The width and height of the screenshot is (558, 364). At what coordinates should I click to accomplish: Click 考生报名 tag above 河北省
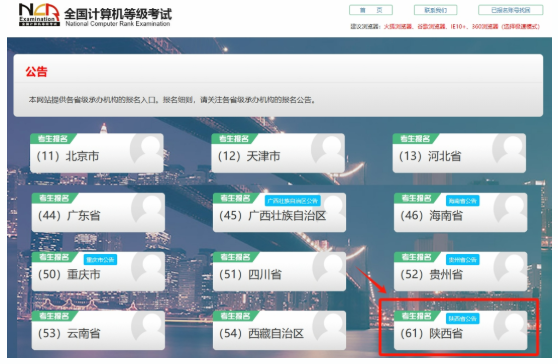pos(415,138)
